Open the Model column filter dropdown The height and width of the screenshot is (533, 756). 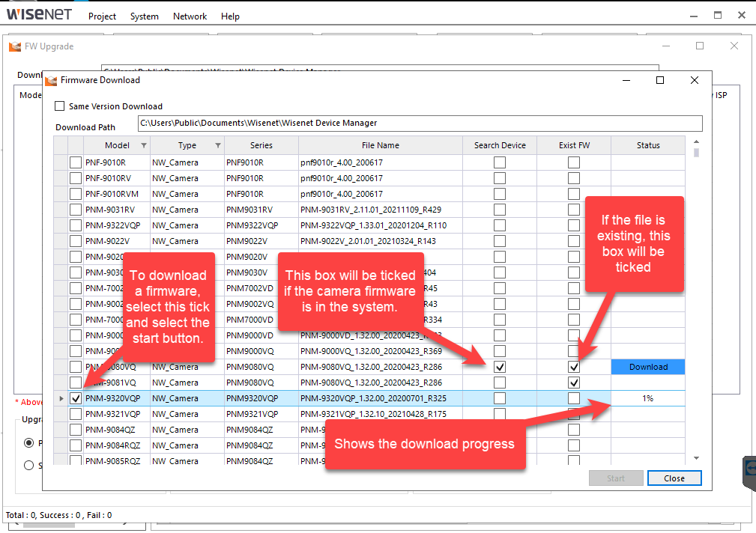click(143, 145)
